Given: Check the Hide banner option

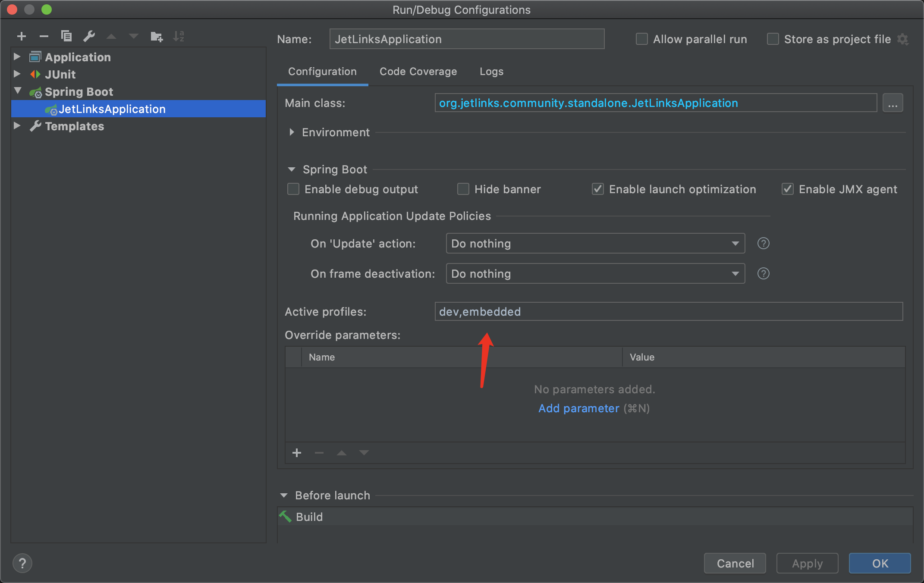Looking at the screenshot, I should tap(463, 189).
